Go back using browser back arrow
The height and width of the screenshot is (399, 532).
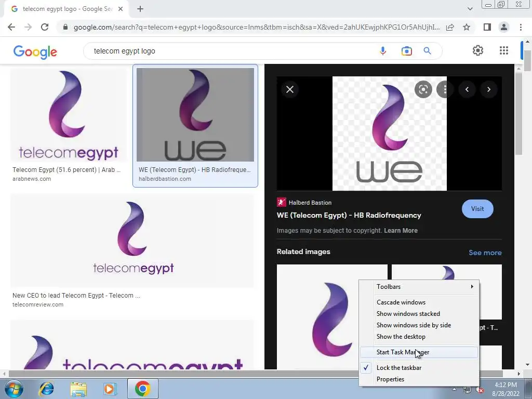click(11, 27)
